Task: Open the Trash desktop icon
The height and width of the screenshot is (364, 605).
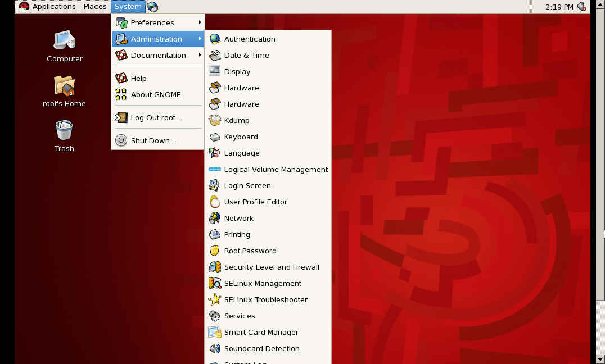Action: (x=64, y=130)
